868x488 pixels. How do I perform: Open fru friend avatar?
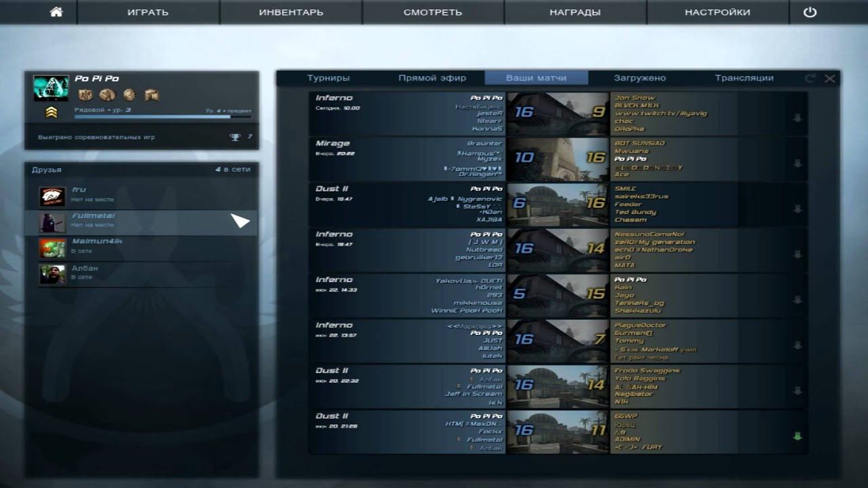tap(52, 197)
